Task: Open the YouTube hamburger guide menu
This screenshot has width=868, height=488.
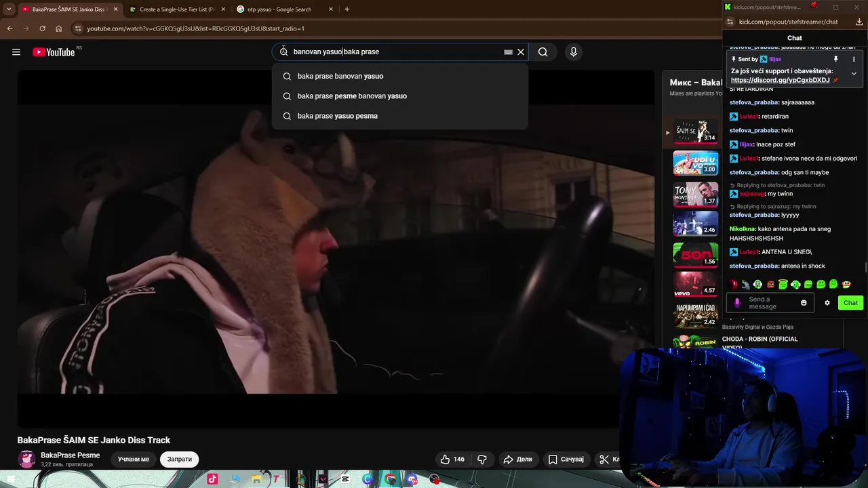Action: click(x=16, y=52)
